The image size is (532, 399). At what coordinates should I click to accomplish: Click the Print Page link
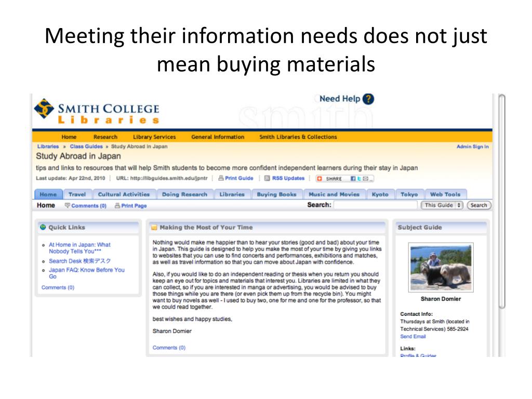pos(134,206)
